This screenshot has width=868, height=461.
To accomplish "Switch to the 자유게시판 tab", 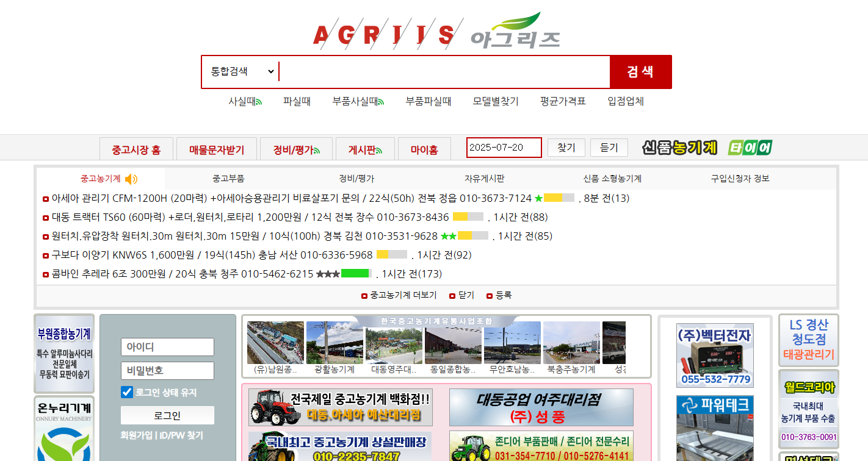I will pos(484,179).
